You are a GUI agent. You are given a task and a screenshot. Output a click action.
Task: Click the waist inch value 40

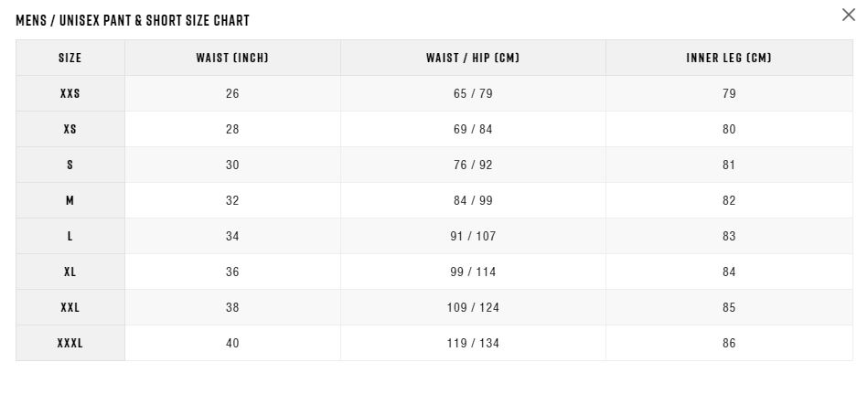(x=232, y=344)
